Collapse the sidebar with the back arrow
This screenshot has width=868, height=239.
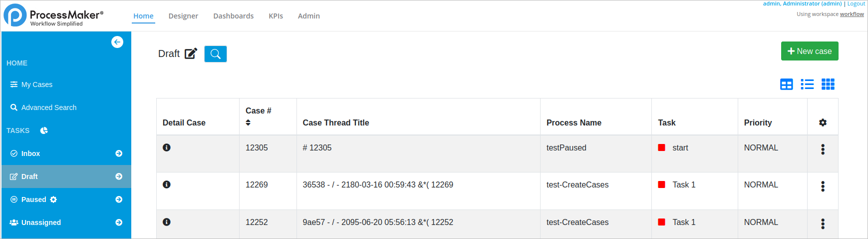click(x=117, y=42)
